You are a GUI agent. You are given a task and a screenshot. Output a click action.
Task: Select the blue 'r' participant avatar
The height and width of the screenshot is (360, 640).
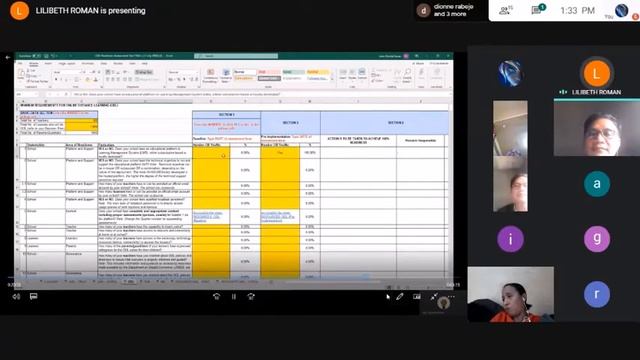tap(597, 294)
